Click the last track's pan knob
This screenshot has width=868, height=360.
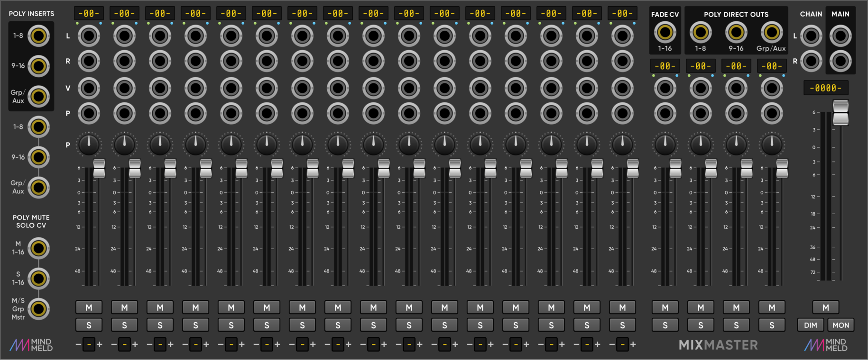coord(622,144)
